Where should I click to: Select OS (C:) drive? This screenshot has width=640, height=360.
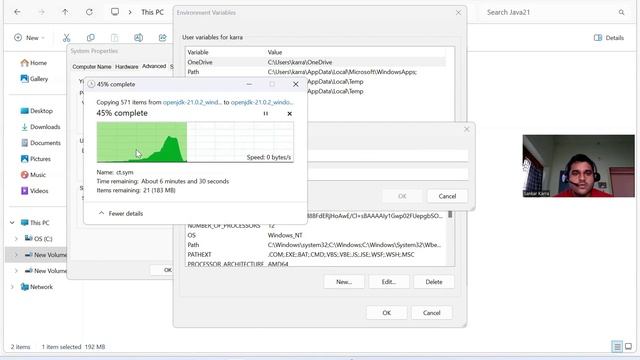click(39, 239)
